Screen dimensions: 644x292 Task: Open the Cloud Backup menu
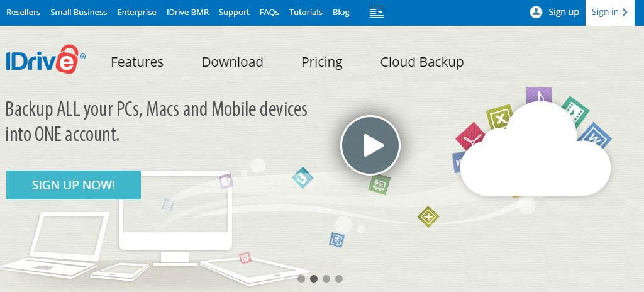pyautogui.click(x=422, y=62)
